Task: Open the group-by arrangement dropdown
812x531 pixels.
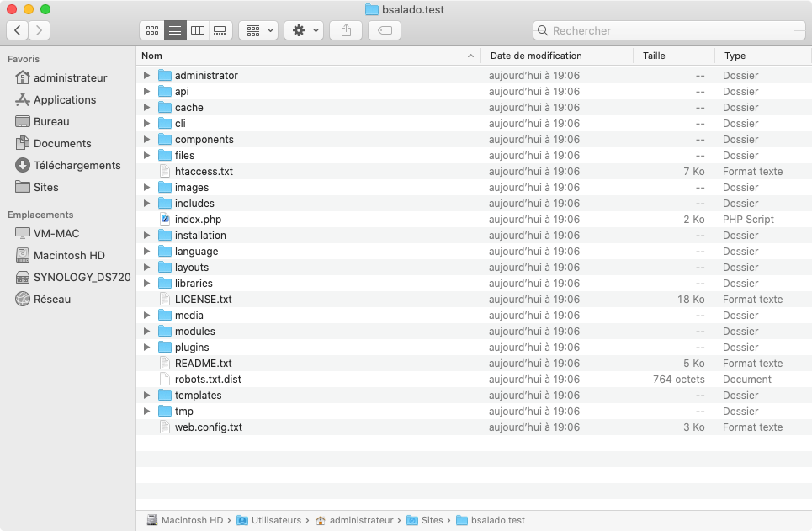Action: pyautogui.click(x=258, y=30)
